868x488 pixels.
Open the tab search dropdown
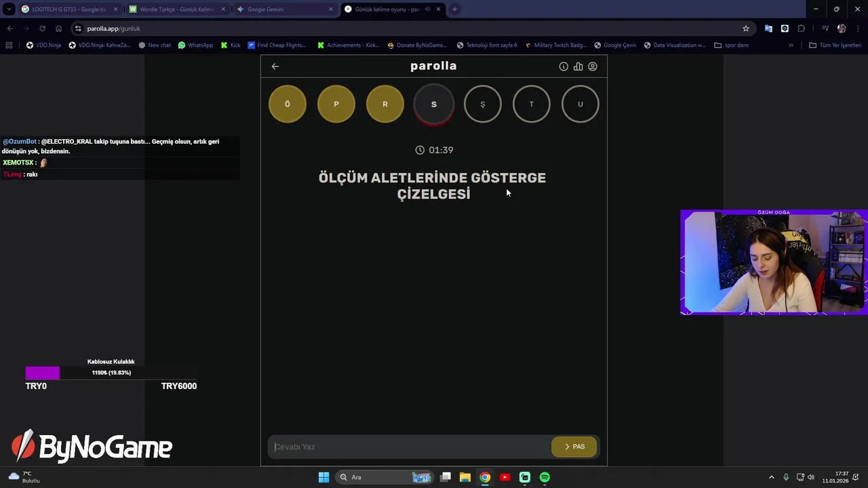8,9
